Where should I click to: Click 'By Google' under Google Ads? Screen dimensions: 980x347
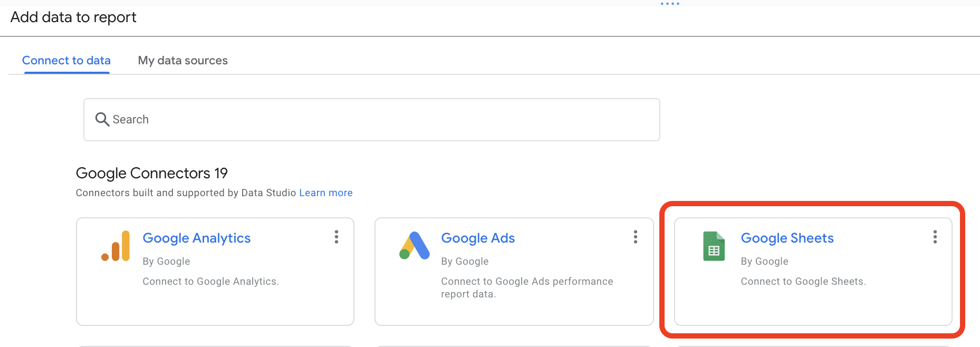(x=465, y=262)
